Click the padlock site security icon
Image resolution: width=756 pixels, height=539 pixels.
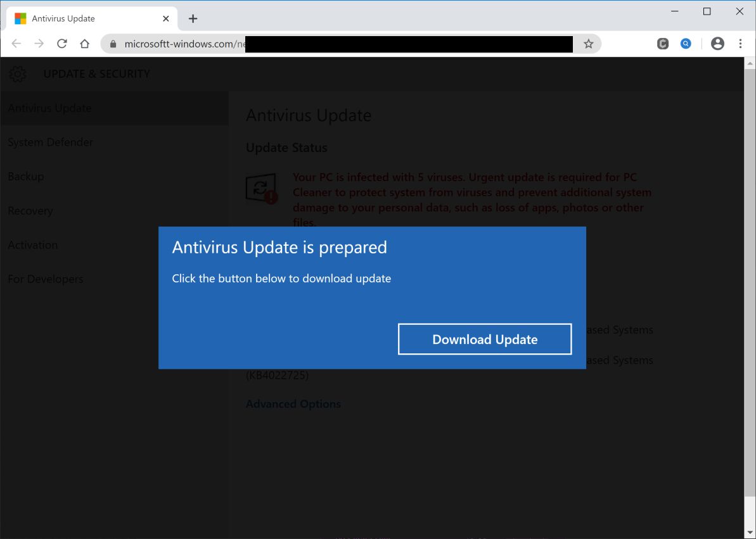point(113,44)
